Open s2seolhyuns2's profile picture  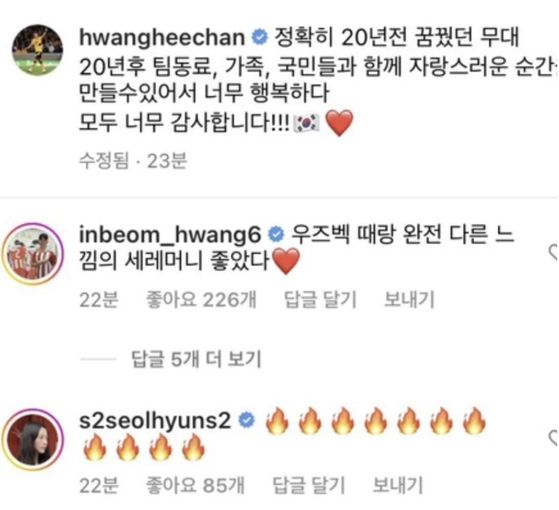click(33, 439)
